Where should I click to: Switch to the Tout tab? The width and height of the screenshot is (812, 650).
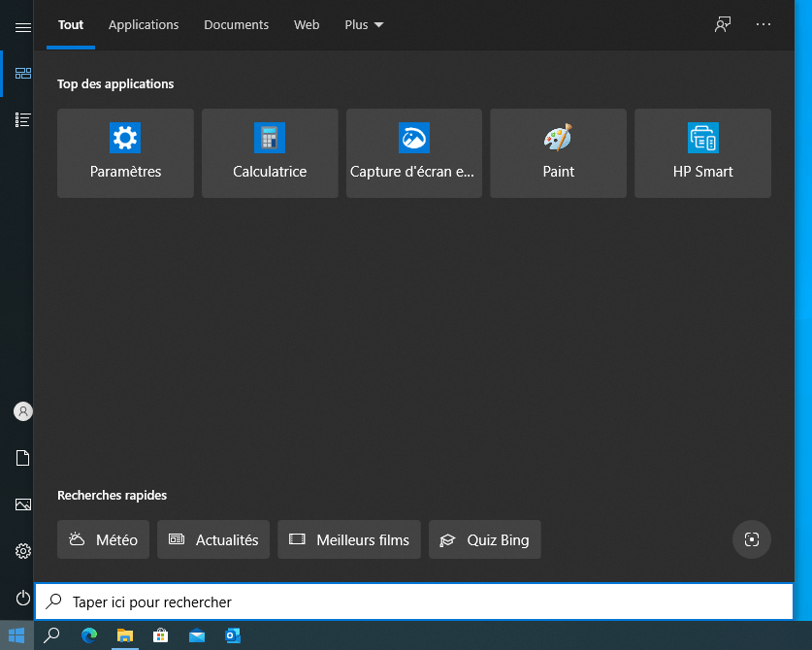pos(71,25)
